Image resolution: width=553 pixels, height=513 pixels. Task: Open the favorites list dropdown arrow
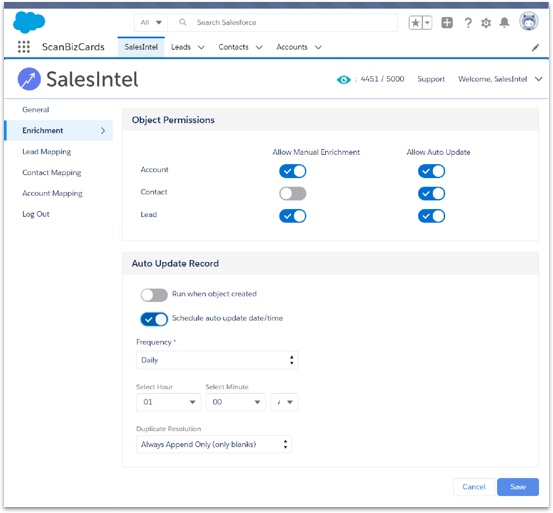coord(427,23)
